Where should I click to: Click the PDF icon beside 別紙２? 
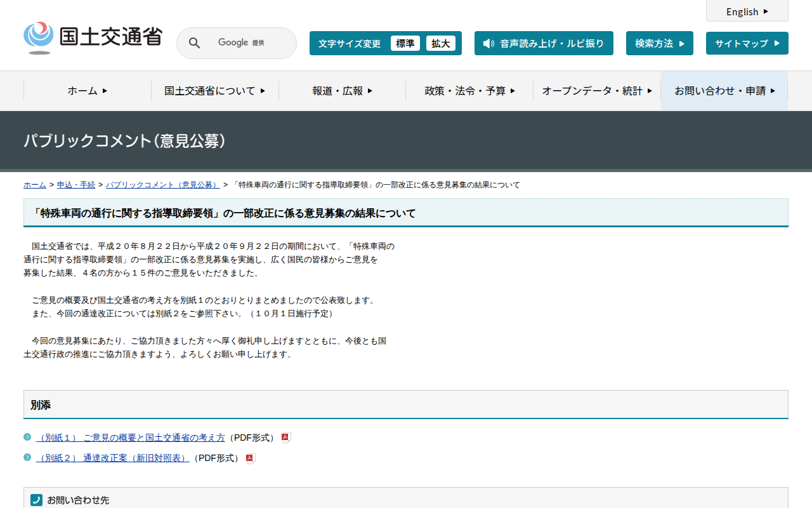(250, 458)
